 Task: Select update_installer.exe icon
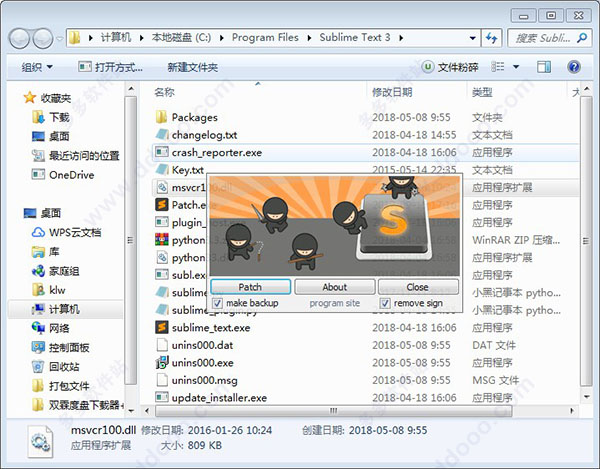click(x=161, y=397)
